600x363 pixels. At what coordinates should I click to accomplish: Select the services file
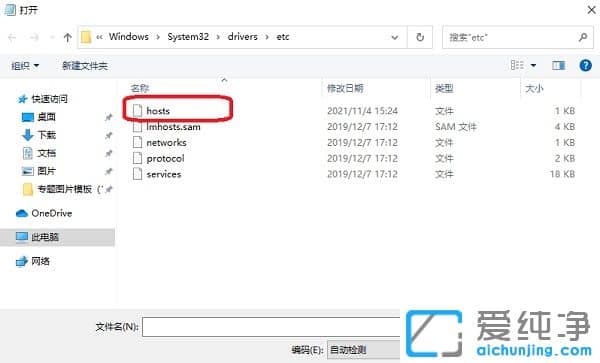click(x=164, y=174)
